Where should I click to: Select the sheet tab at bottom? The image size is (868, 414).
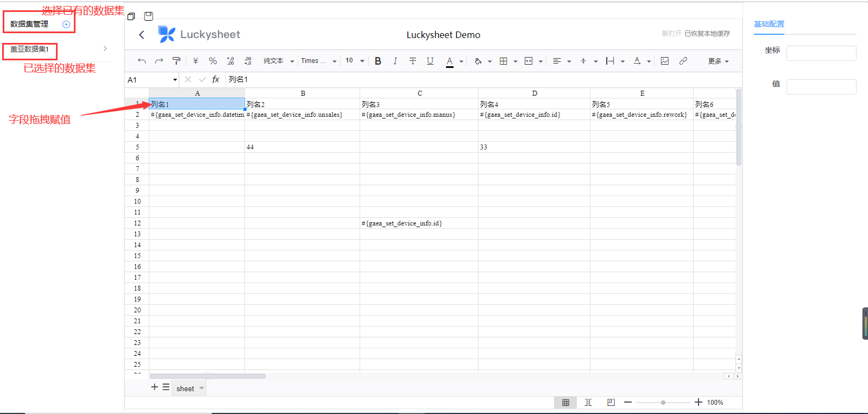(185, 388)
